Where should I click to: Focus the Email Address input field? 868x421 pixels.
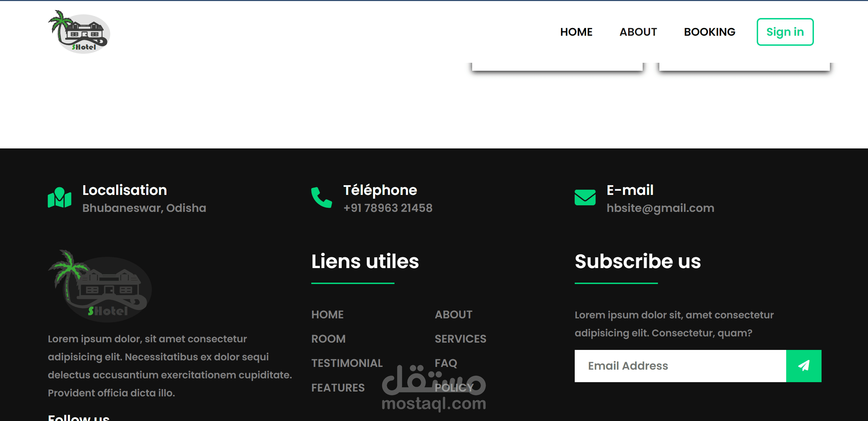tap(680, 366)
